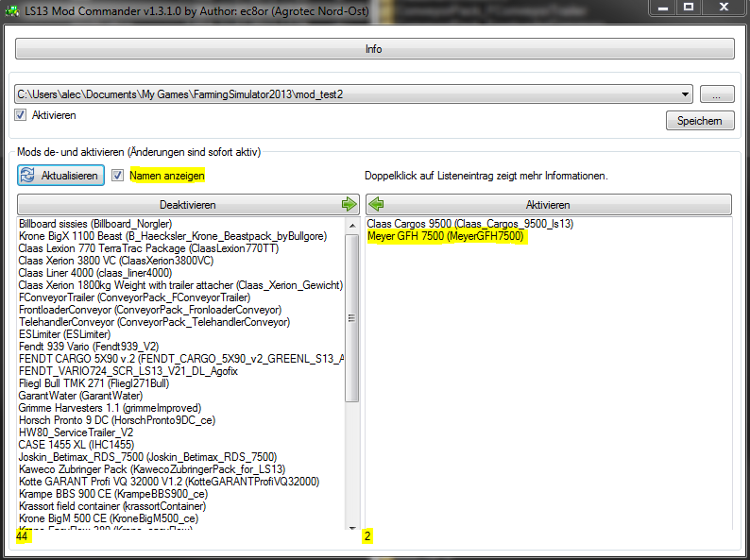Click the app icon in title bar
Viewport: 750px width, 560px height.
point(12,10)
